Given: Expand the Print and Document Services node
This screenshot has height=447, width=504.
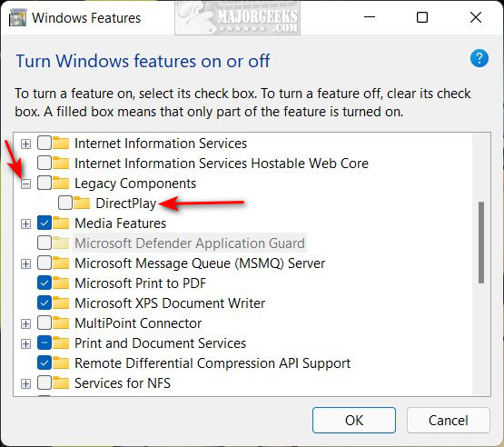Looking at the screenshot, I should click(x=25, y=343).
